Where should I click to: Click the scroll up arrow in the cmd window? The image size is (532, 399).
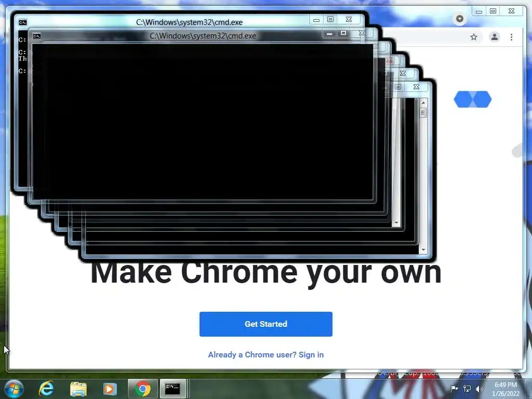tap(423, 102)
